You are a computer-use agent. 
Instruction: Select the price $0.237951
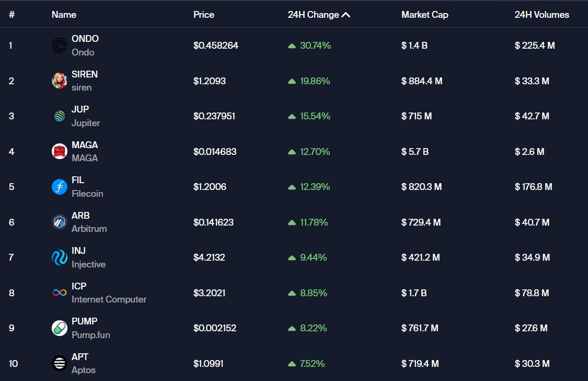[214, 116]
